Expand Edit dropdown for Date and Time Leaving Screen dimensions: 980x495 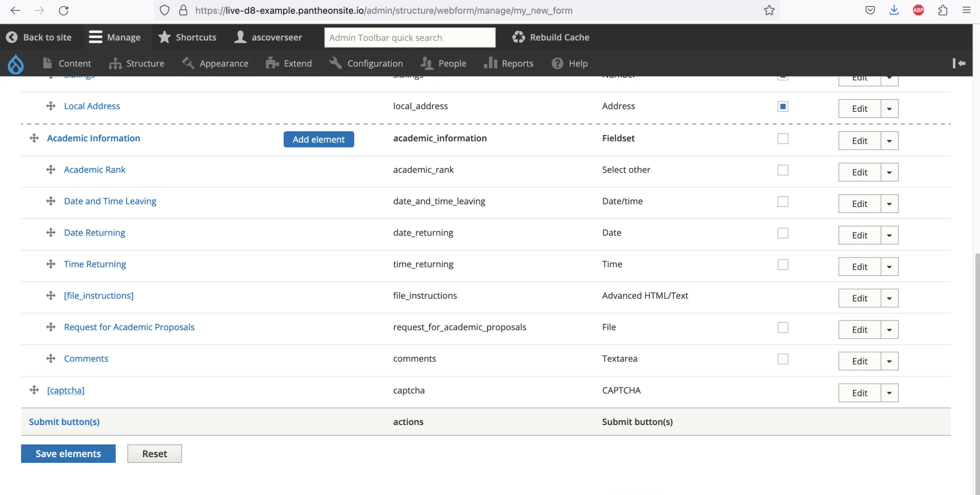coord(890,204)
